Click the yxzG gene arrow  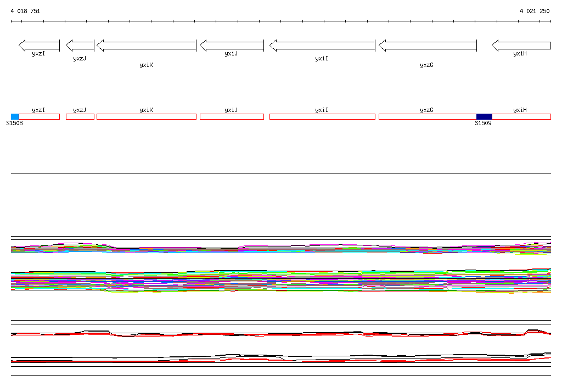point(428,46)
